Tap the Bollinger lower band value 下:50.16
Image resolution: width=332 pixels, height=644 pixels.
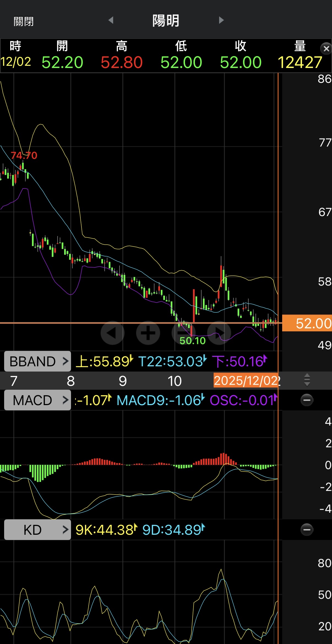[x=239, y=361]
